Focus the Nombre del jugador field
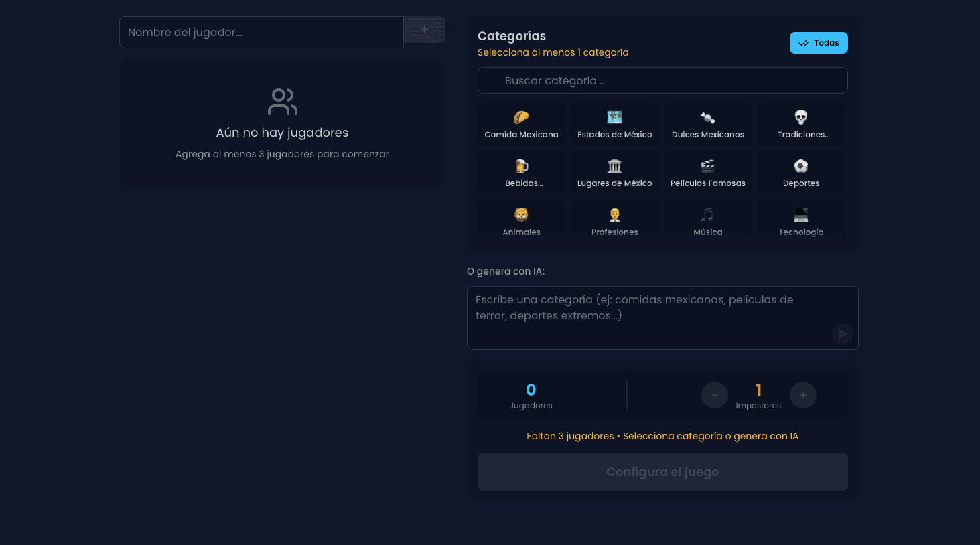 [x=261, y=32]
